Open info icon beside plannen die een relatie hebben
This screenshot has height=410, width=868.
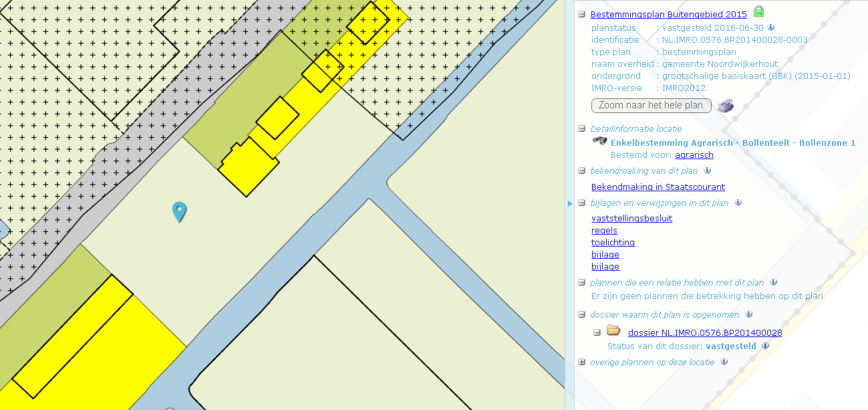coord(773,282)
